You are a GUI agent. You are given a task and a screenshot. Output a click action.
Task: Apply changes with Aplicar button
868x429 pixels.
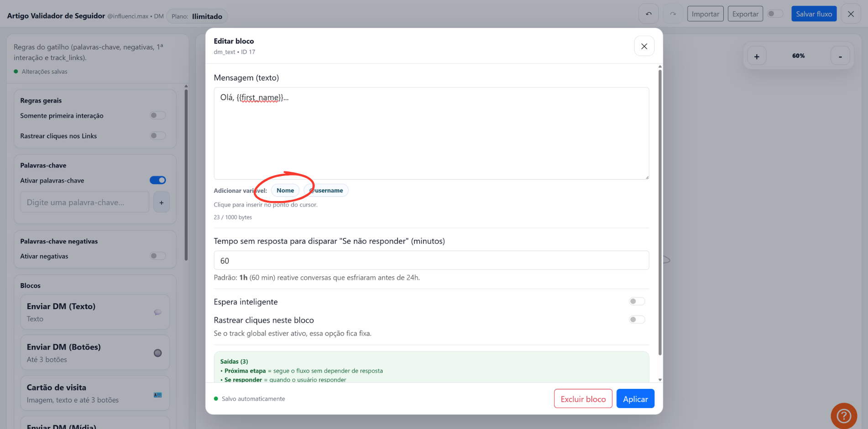[x=635, y=399]
